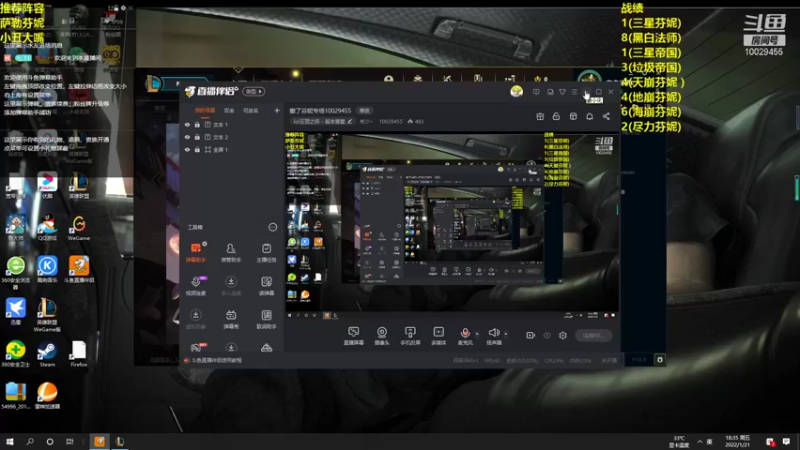Add a new scene with plus button
Viewport: 800px width, 450px height.
point(277,110)
